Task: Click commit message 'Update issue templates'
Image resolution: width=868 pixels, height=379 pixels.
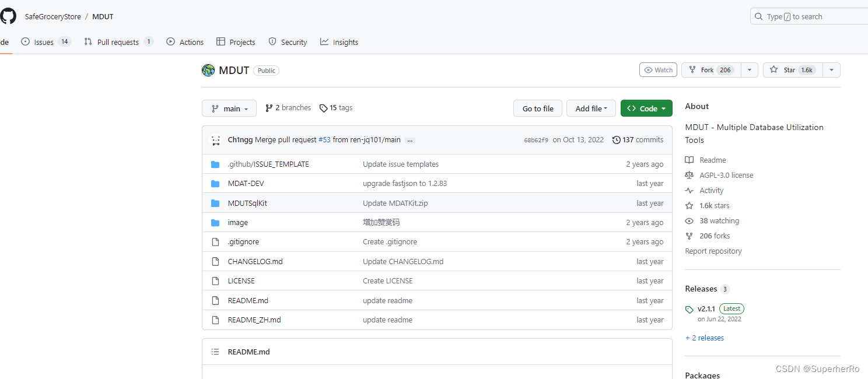Action: pos(401,164)
